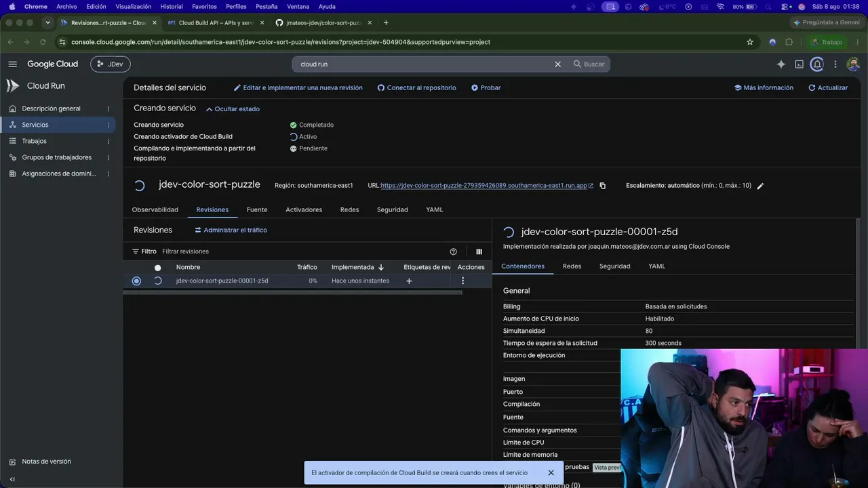Open the Trabajo Chrome profile menu
868x488 pixels.
827,42
